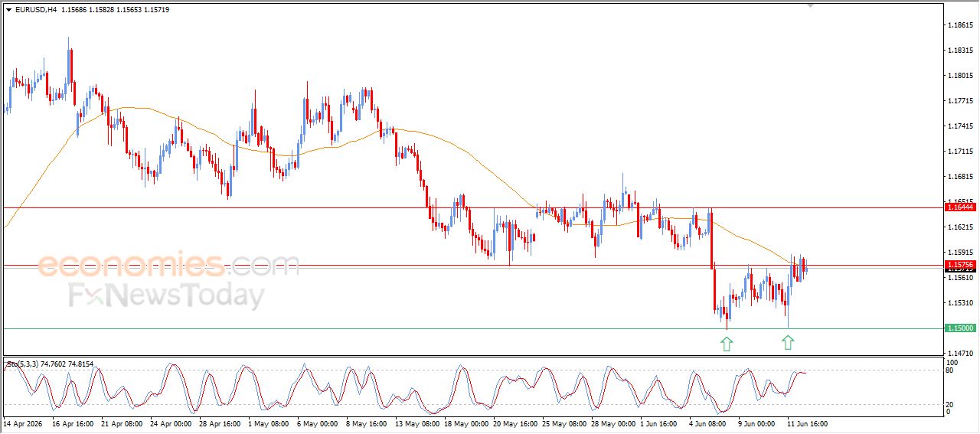Click the stochastic 20 level label

click(x=951, y=404)
